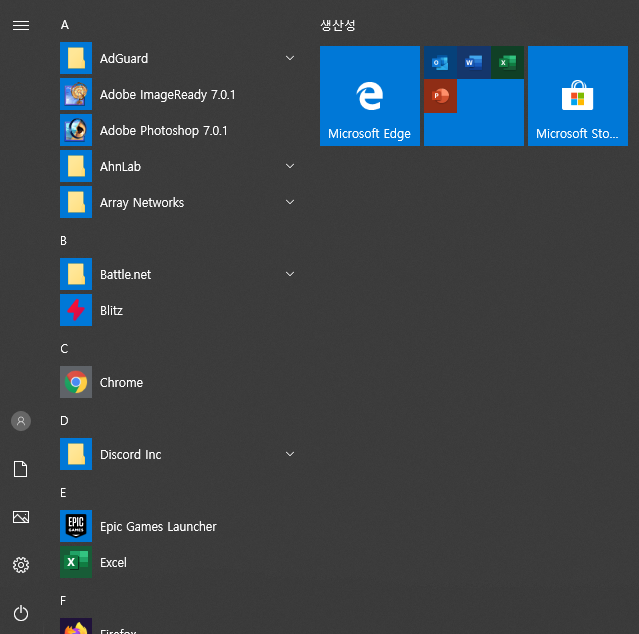This screenshot has width=639, height=634.
Task: Open Settings gear in the sidebar
Action: coord(21,565)
